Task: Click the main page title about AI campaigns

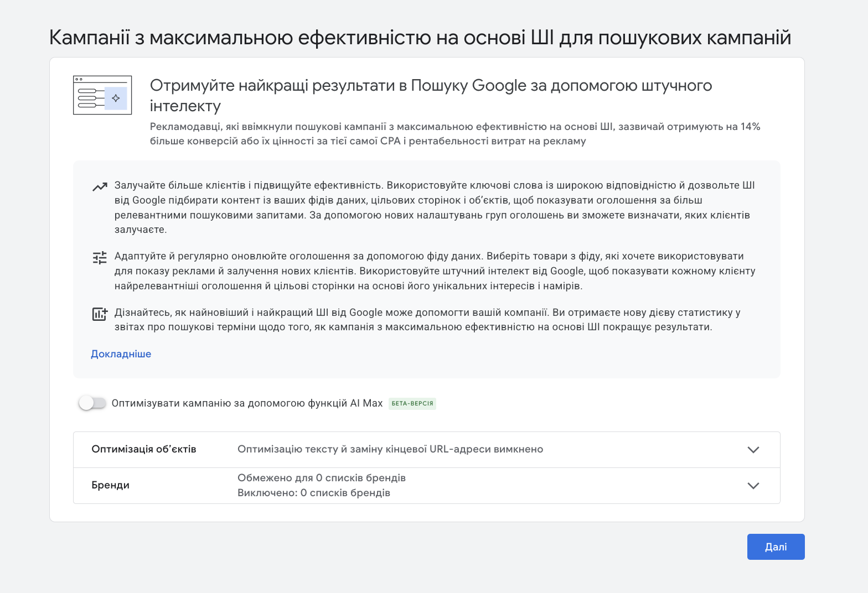Action: (420, 38)
